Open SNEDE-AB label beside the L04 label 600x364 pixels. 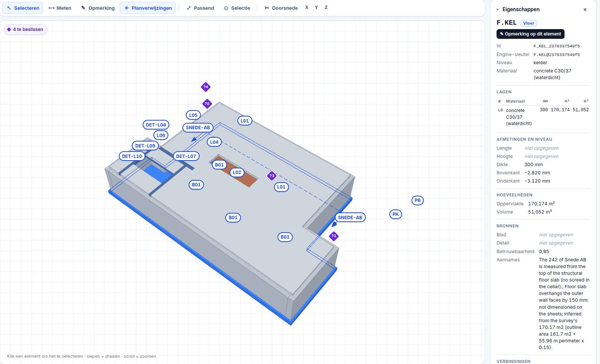click(198, 127)
